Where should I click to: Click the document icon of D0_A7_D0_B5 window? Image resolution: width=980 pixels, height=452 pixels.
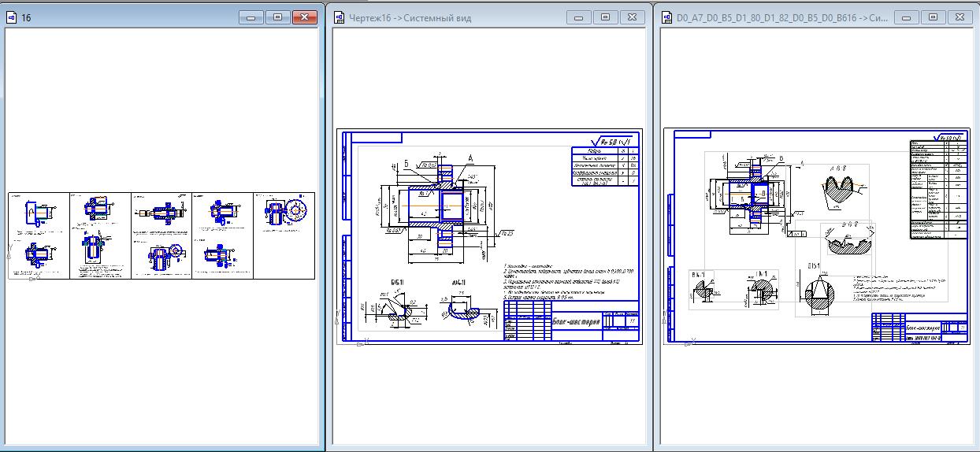(x=667, y=17)
